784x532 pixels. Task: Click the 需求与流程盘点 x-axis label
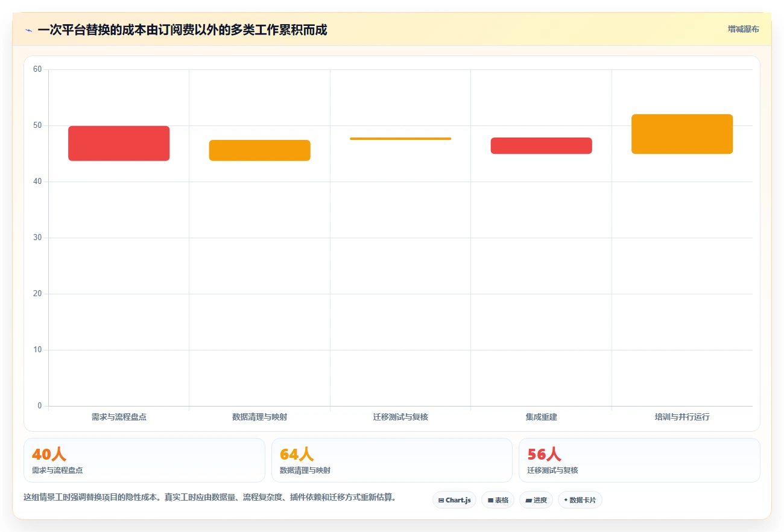(119, 417)
